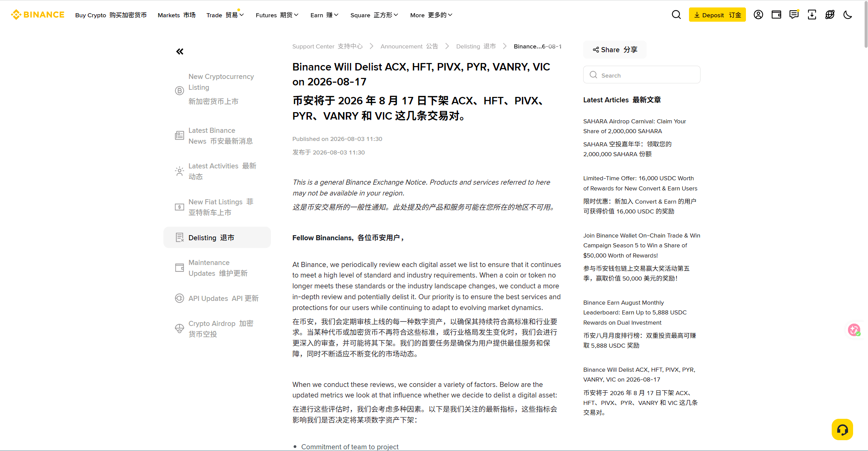This screenshot has height=451, width=868.
Task: Open the language globe icon
Action: pos(830,15)
